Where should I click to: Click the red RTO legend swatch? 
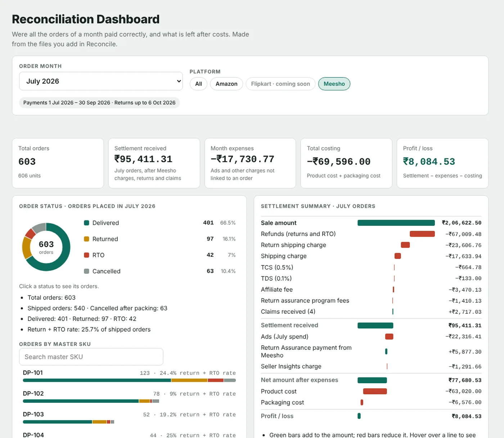(86, 255)
